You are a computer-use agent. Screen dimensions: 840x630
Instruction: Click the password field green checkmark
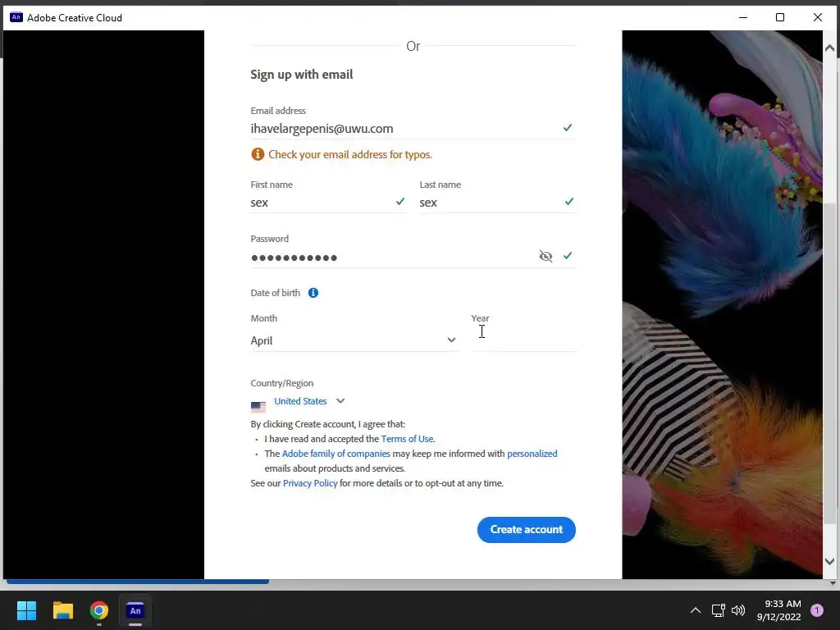coord(568,256)
